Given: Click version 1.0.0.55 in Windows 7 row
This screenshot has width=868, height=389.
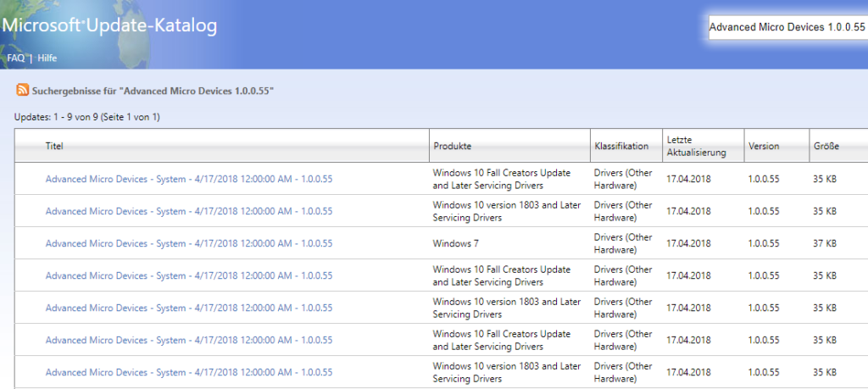Looking at the screenshot, I should coord(764,243).
